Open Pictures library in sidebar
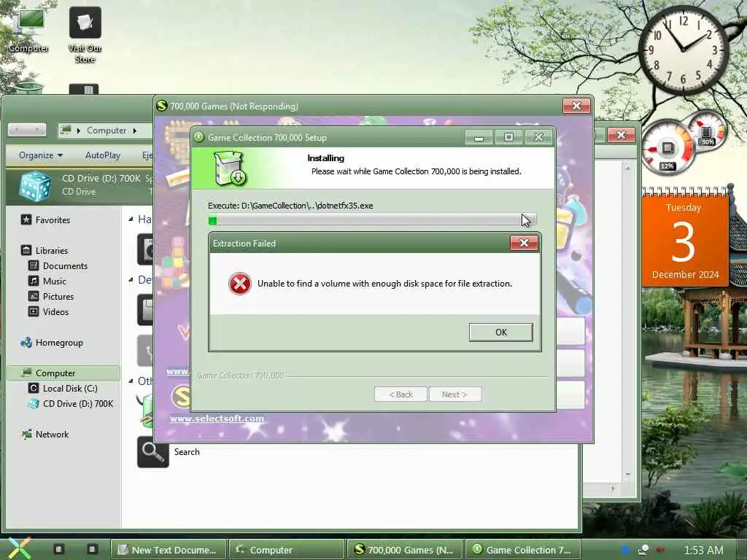 (58, 296)
